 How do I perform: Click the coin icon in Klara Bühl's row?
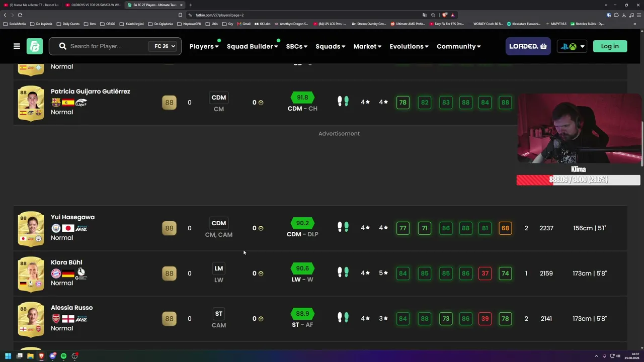[x=261, y=274]
